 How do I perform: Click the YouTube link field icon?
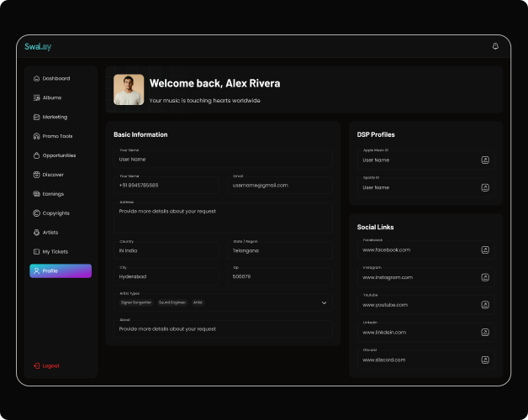(485, 304)
